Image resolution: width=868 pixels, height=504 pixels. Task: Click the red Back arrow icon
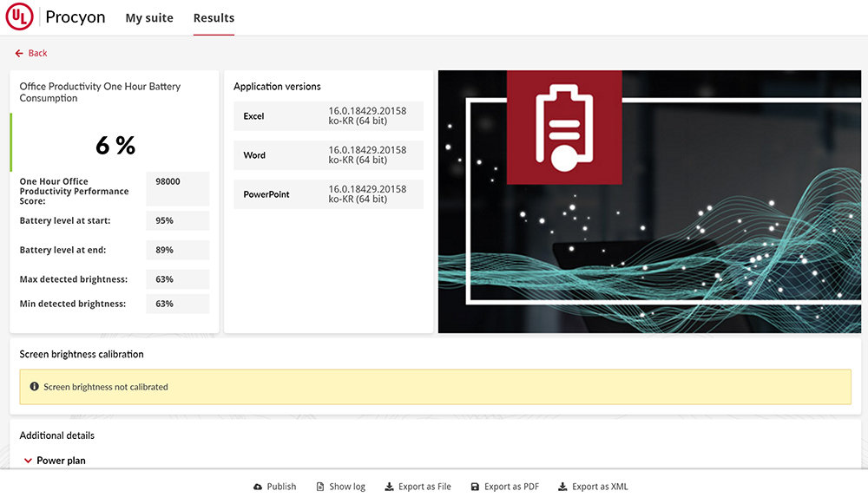pyautogui.click(x=19, y=54)
